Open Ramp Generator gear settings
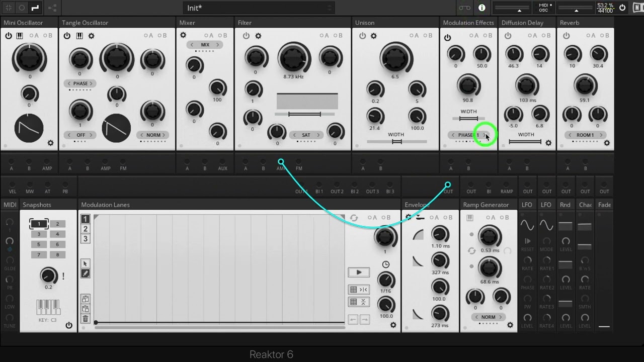This screenshot has height=362, width=644. (510, 325)
